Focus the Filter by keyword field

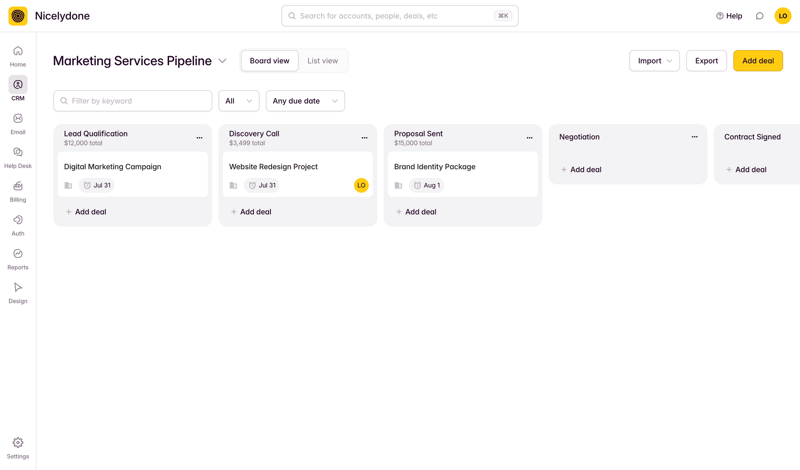(133, 101)
